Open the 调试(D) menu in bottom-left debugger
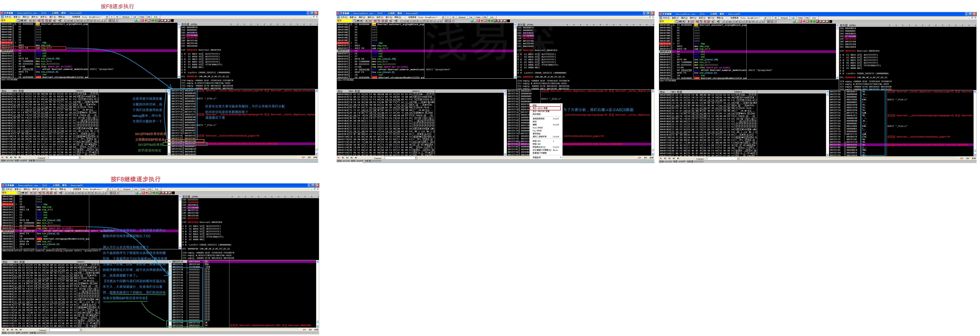Image resolution: width=980 pixels, height=336 pixels. pyautogui.click(x=27, y=189)
